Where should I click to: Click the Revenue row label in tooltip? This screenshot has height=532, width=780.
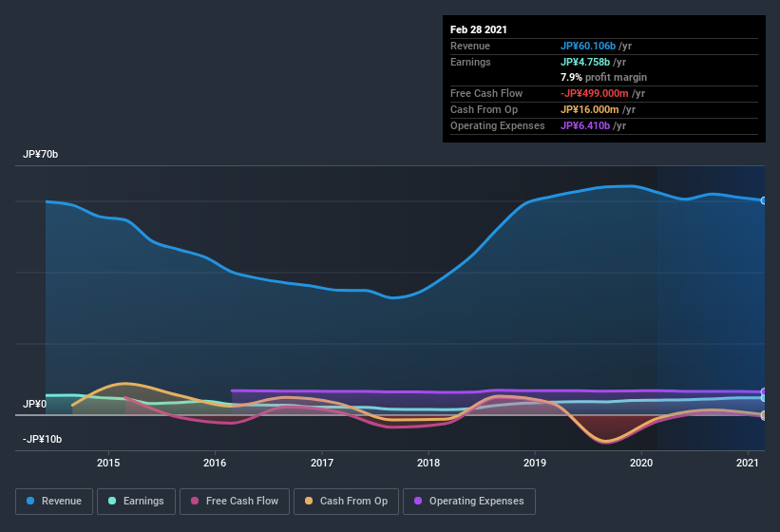[470, 46]
